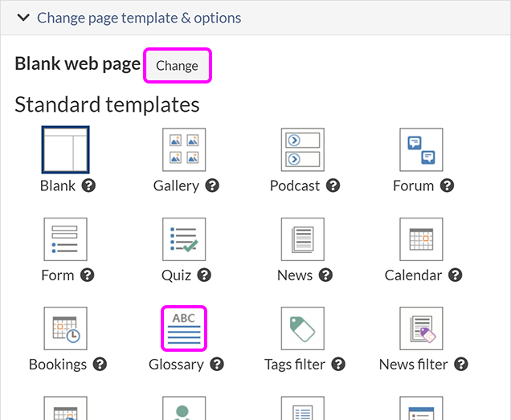Pick the Tags filter template icon
The width and height of the screenshot is (511, 420).
(303, 328)
